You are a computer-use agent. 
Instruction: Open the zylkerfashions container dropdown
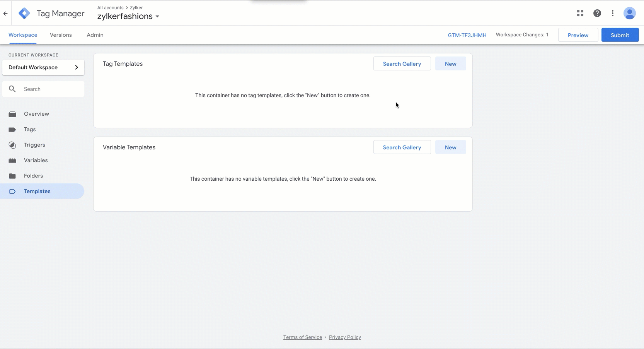[x=128, y=16]
